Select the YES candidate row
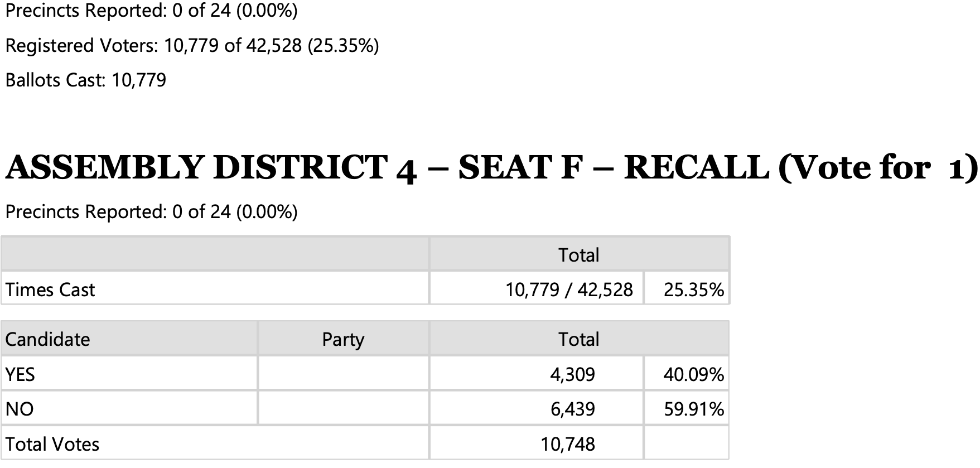The height and width of the screenshot is (468, 980). 365,374
